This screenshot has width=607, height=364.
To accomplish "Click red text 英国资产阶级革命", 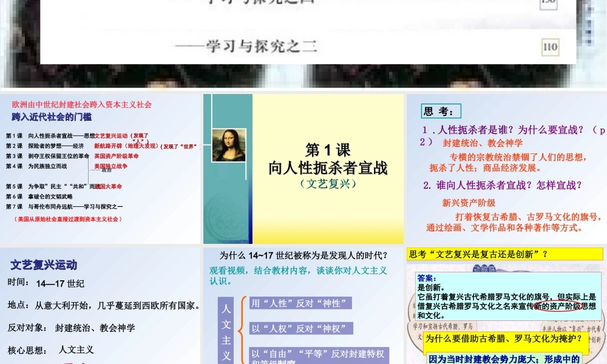I will click(x=116, y=156).
